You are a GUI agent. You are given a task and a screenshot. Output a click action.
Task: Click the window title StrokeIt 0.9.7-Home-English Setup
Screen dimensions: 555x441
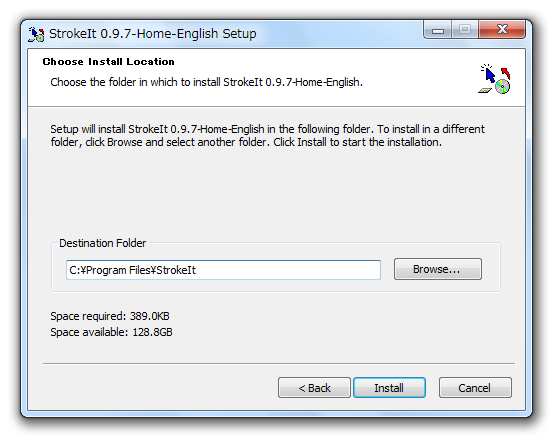coord(153,34)
